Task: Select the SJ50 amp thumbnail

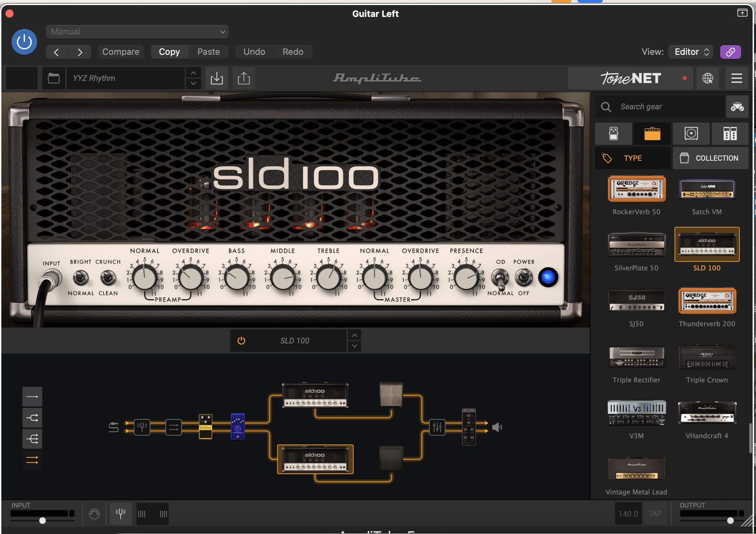Action: (x=637, y=301)
